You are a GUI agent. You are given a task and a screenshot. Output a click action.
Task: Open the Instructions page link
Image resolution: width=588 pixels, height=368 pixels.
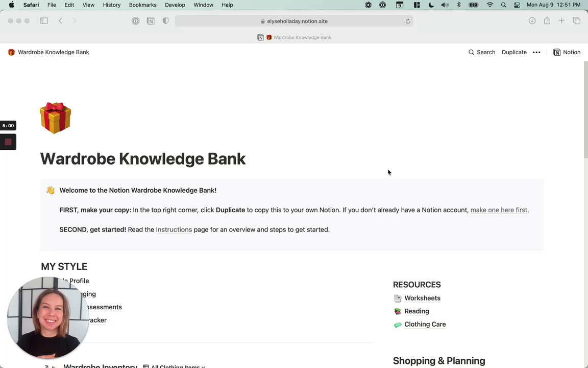point(174,229)
